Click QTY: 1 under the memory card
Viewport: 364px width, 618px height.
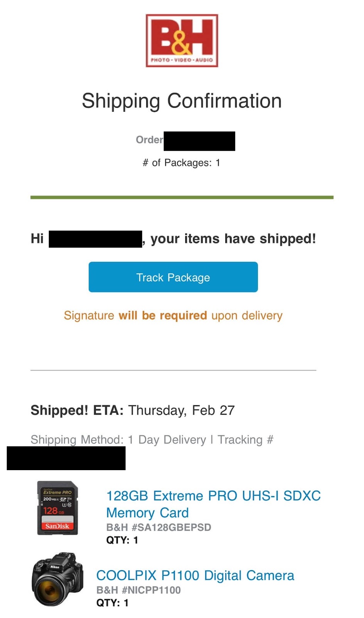(122, 540)
